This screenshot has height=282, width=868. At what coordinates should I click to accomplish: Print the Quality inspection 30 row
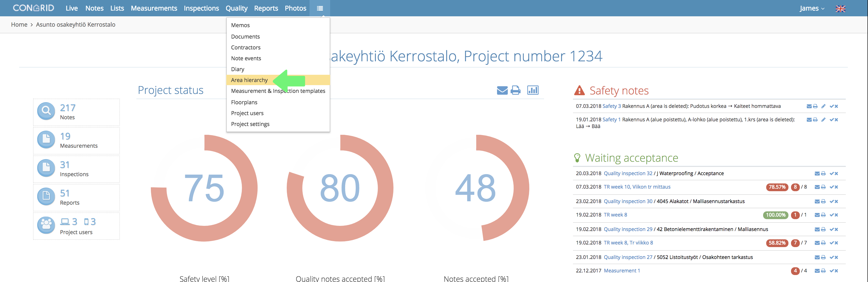823,202
